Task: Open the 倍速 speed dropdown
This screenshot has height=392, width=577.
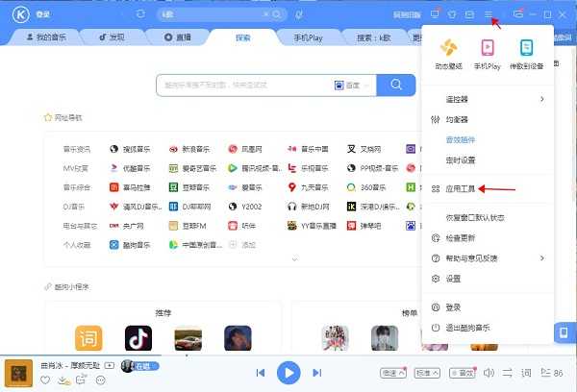Action: coord(393,373)
